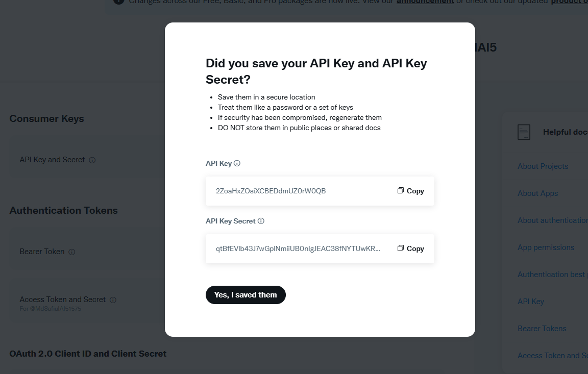Click info icon next to API Key and Secret
The image size is (588, 374).
click(92, 160)
